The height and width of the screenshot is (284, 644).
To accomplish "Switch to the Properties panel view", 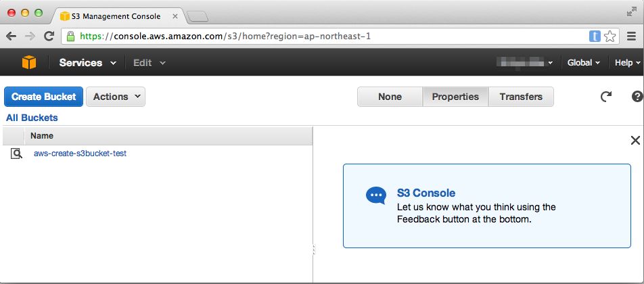I will [x=455, y=97].
